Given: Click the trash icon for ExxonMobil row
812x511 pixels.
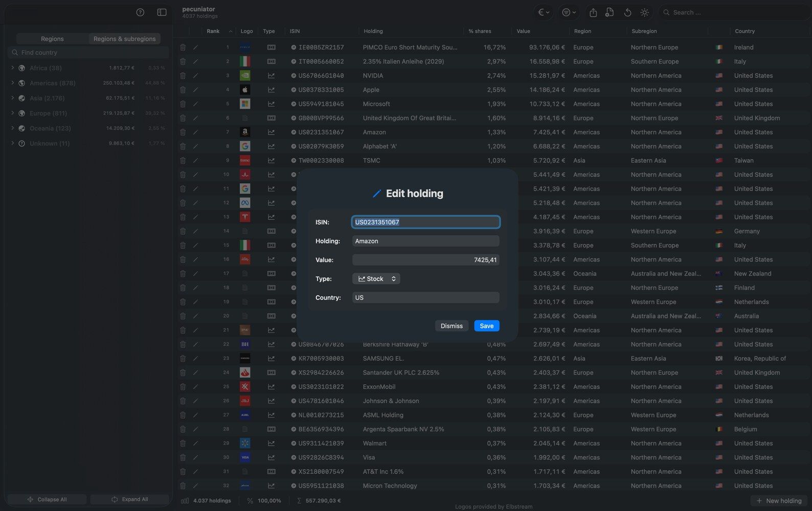Looking at the screenshot, I should 183,387.
